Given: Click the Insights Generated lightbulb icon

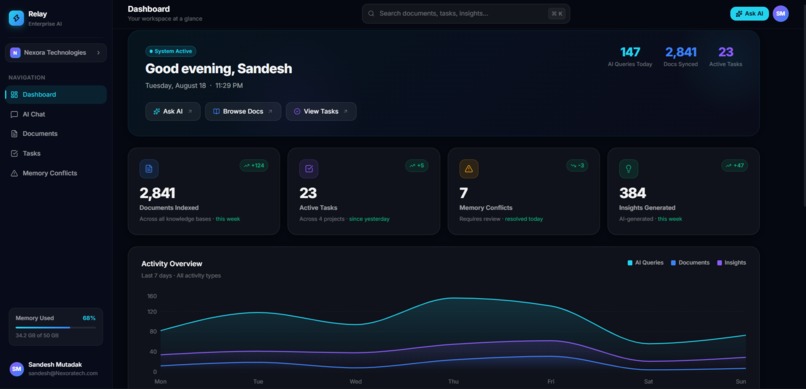Looking at the screenshot, I should (x=629, y=169).
